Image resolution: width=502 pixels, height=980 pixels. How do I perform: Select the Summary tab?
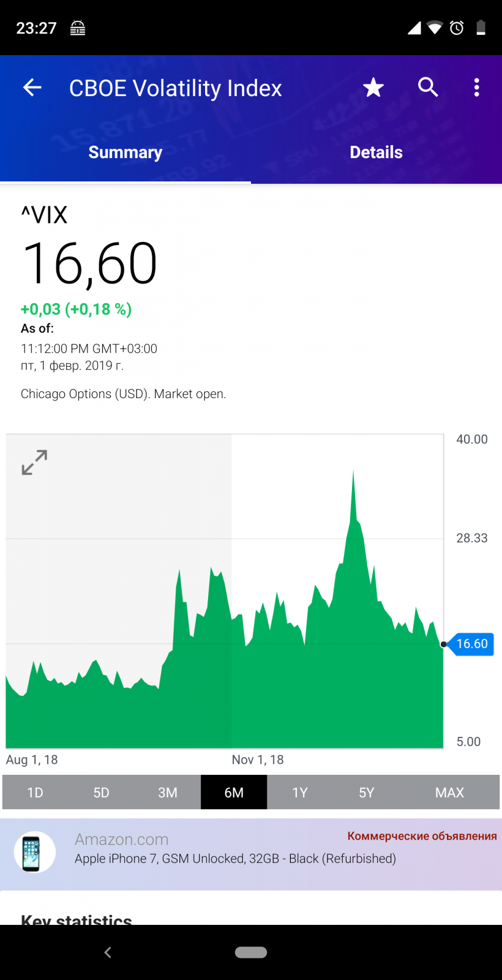click(x=125, y=153)
